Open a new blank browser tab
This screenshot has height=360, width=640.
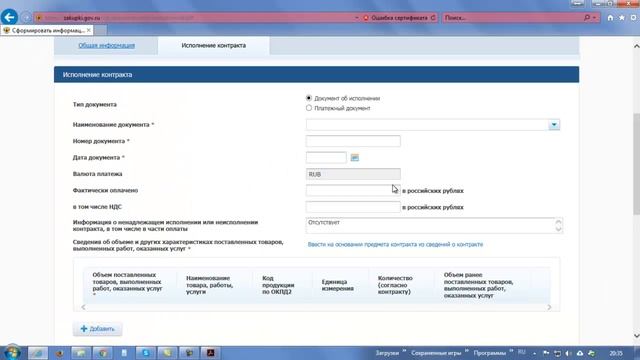100,30
